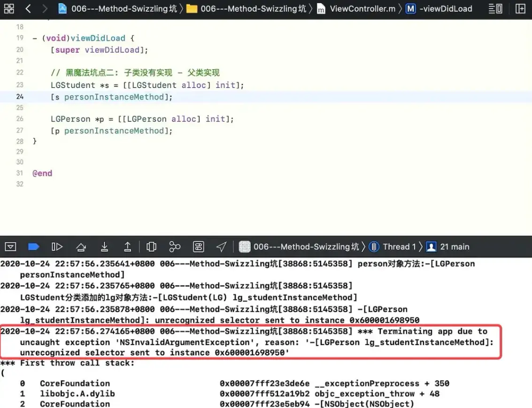Click '[p personInstanceMethod];' call

click(112, 131)
